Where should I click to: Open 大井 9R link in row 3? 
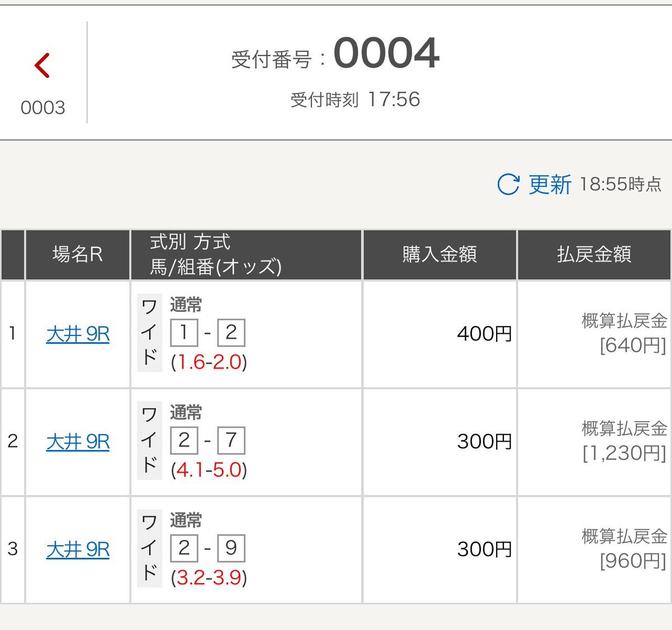pos(78,549)
